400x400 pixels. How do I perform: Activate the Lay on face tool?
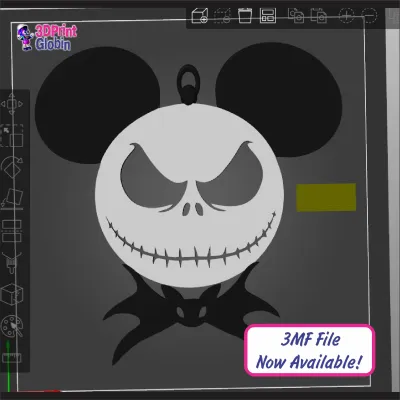click(x=12, y=199)
